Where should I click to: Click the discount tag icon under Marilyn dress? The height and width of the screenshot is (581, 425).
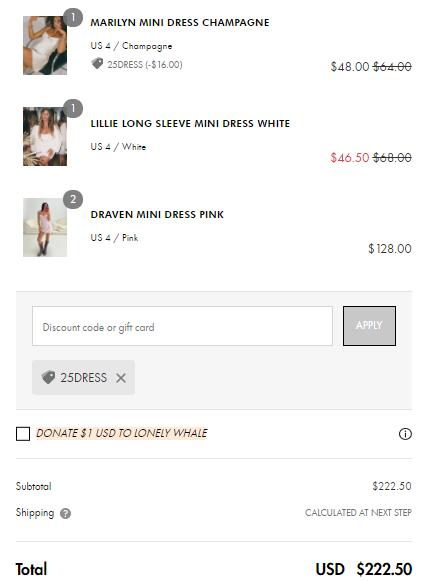pos(97,64)
